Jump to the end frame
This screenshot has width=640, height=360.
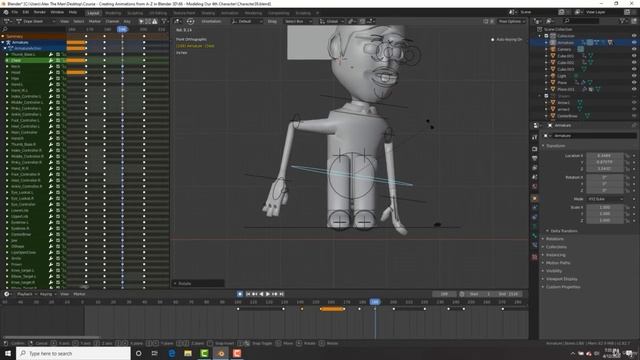[x=281, y=294]
